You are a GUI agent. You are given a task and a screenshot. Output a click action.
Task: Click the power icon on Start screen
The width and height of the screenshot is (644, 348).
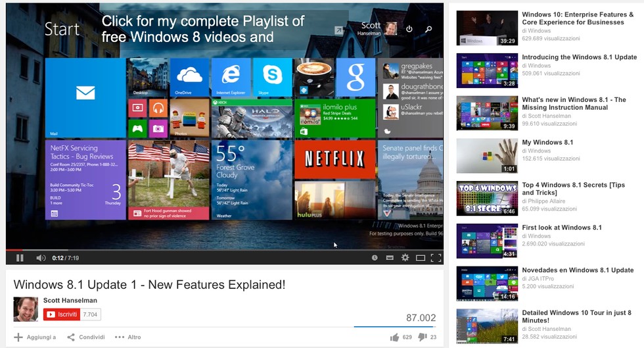[x=409, y=29]
